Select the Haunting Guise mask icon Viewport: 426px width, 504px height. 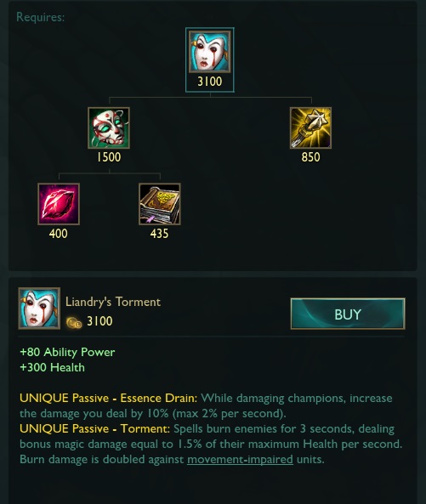point(109,128)
